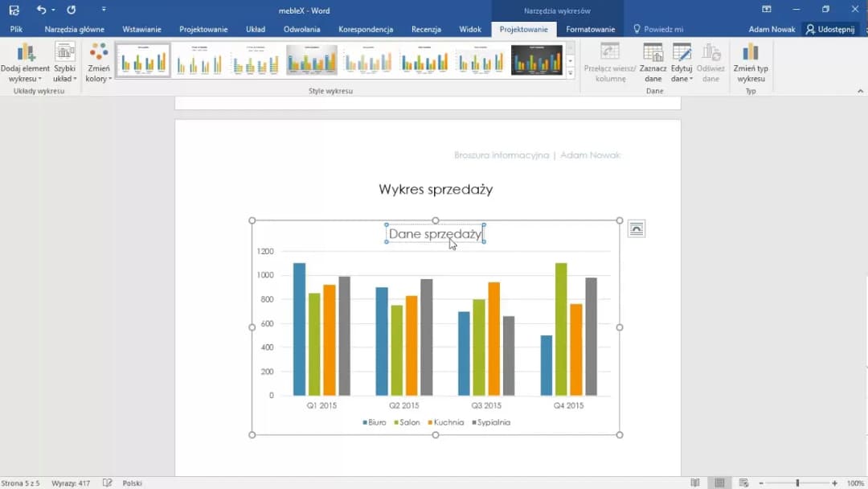Click Zaznacz dane icon
868x489 pixels.
click(653, 63)
